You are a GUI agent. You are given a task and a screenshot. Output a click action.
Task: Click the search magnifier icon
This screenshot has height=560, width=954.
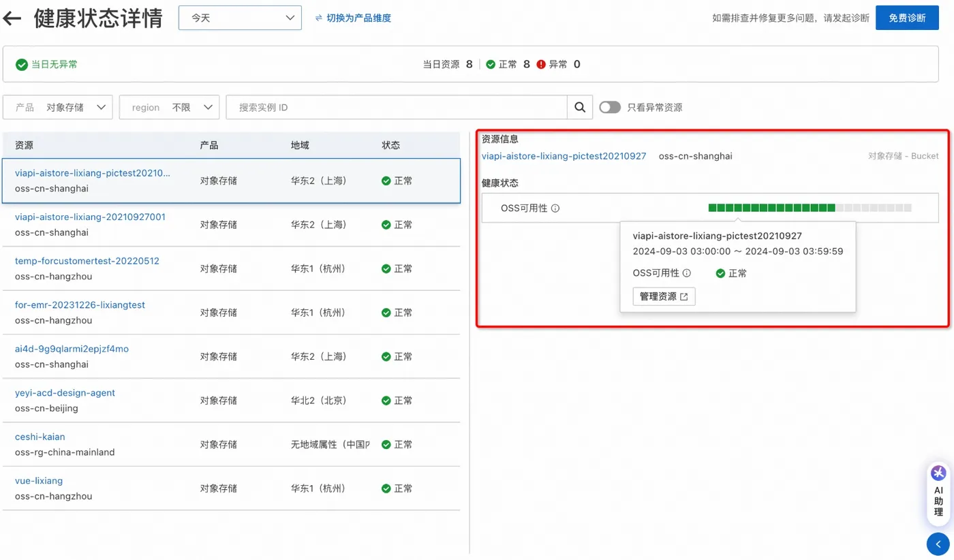[x=580, y=107]
